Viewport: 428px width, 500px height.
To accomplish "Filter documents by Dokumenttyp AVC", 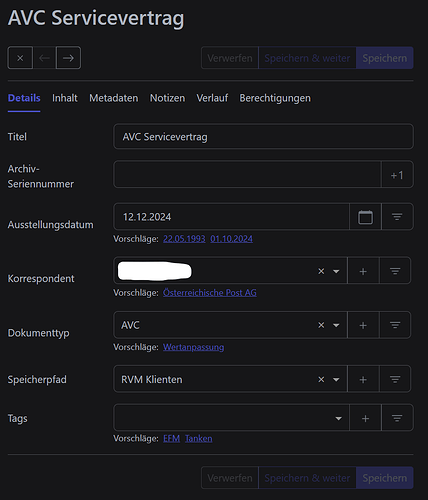I will tap(395, 325).
